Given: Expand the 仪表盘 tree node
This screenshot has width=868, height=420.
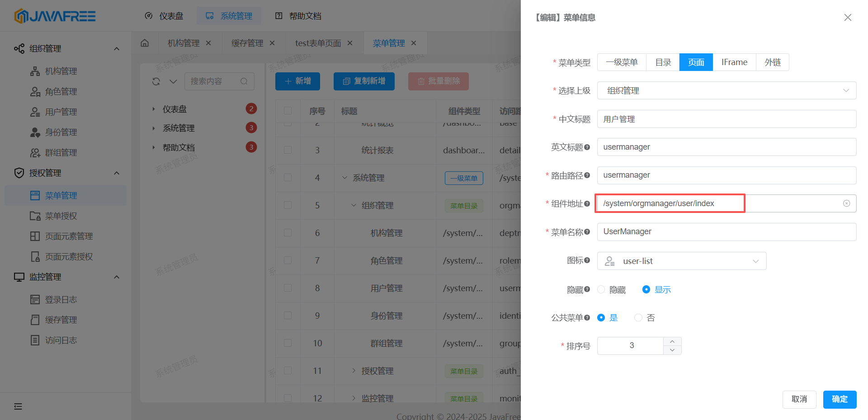Looking at the screenshot, I should click(153, 109).
